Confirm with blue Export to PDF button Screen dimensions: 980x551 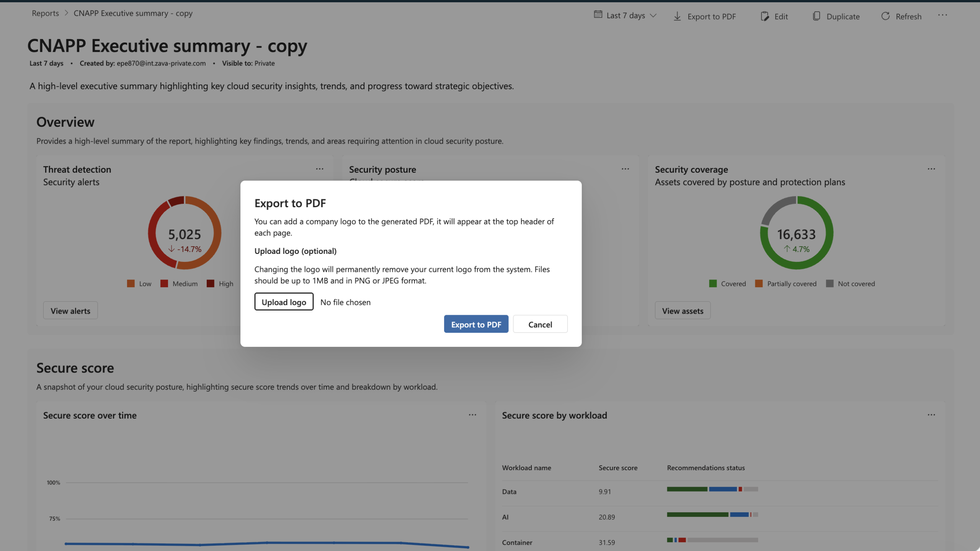click(x=476, y=324)
